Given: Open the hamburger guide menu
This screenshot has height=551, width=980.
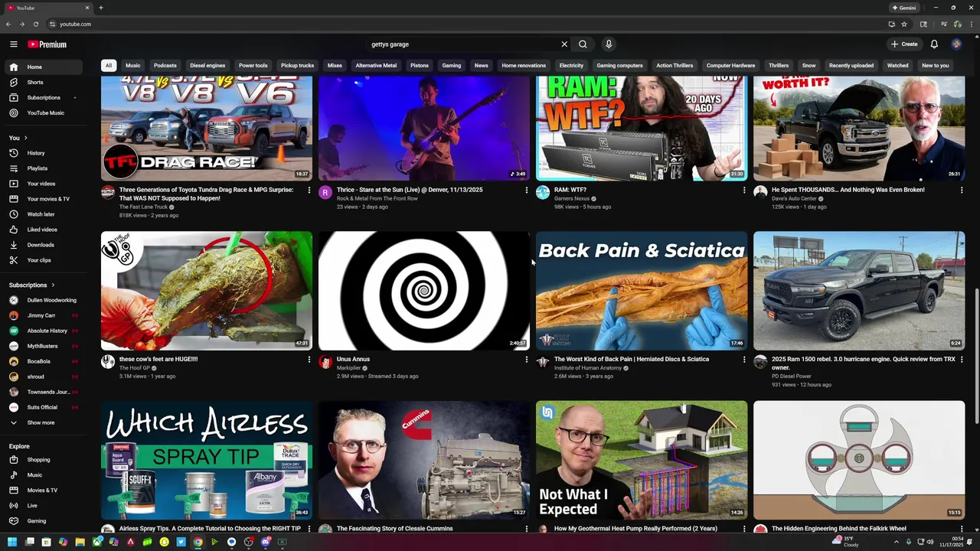Looking at the screenshot, I should pos(13,44).
